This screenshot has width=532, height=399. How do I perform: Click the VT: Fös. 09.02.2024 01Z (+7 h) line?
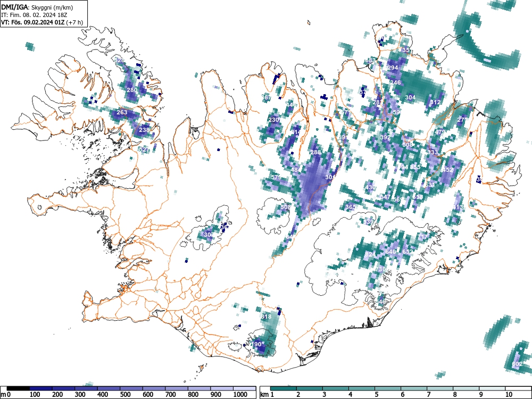[42, 22]
